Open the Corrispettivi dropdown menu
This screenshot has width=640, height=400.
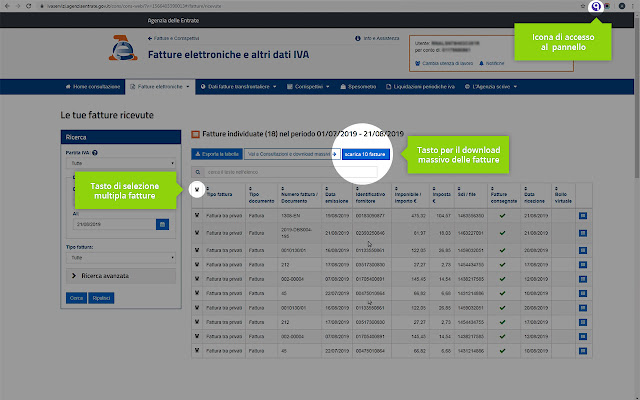tap(308, 87)
